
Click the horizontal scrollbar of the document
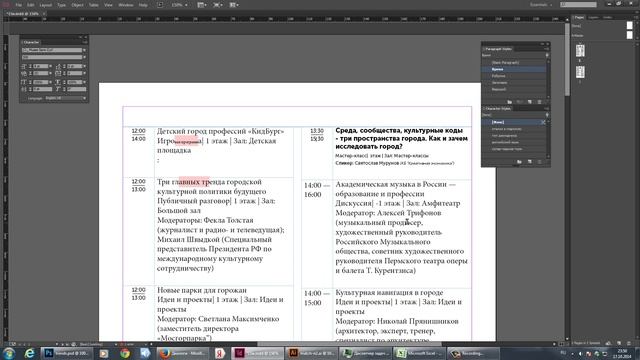click(349, 344)
